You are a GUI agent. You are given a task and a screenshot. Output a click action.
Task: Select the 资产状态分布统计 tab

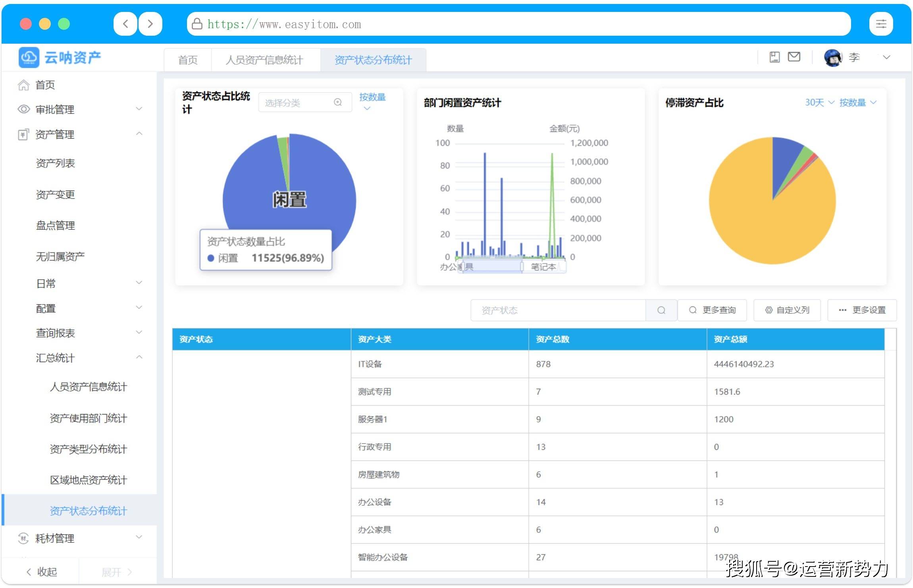click(373, 60)
